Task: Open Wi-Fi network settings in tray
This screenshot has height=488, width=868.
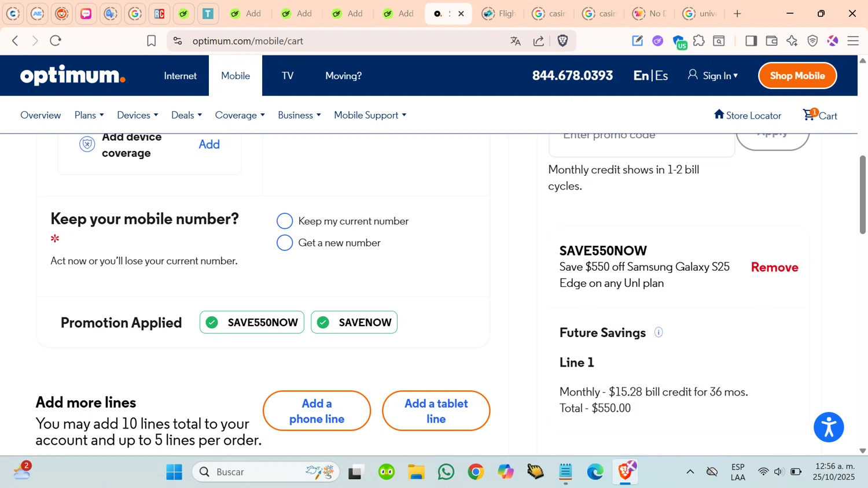Action: click(763, 472)
